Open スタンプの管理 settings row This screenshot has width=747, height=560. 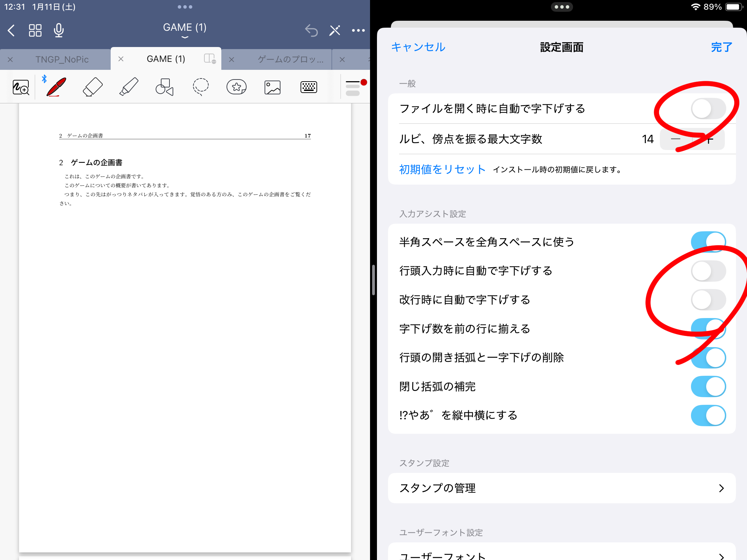[562, 488]
